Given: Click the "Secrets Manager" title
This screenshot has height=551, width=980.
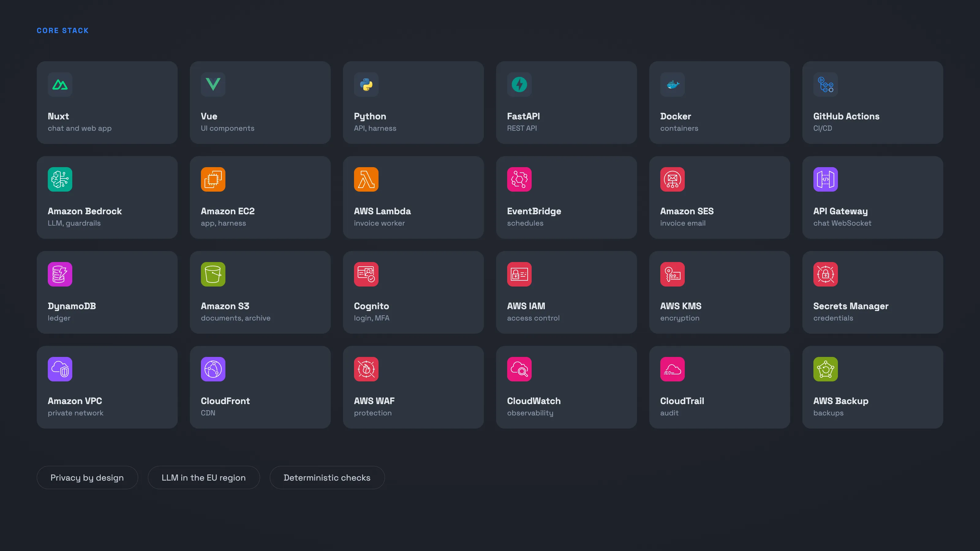Looking at the screenshot, I should pyautogui.click(x=851, y=306).
